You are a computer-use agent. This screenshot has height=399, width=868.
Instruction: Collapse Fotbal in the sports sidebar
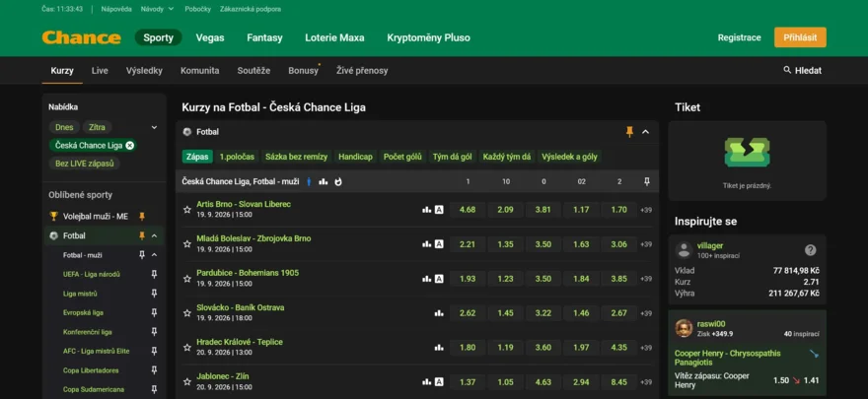[155, 235]
